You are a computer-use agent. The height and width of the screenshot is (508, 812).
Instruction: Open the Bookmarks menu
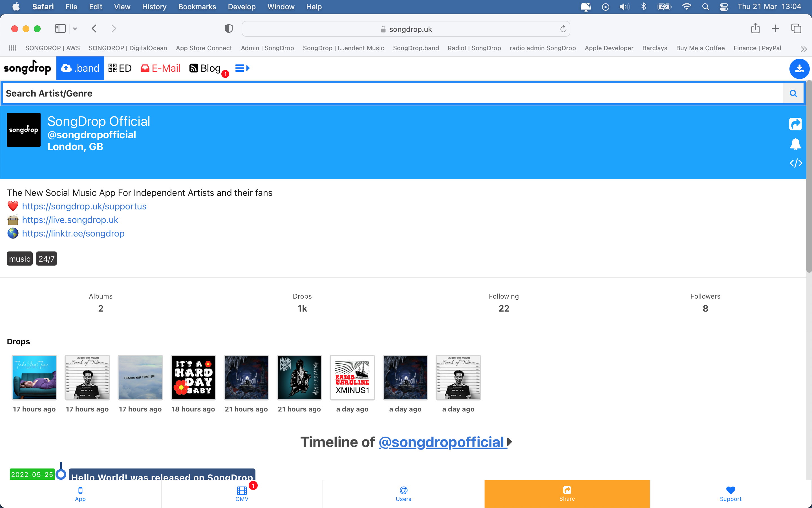click(x=197, y=7)
